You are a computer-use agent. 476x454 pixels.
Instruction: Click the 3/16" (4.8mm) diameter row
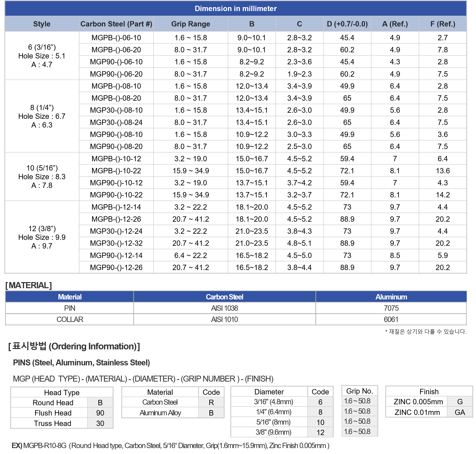[x=282, y=402]
